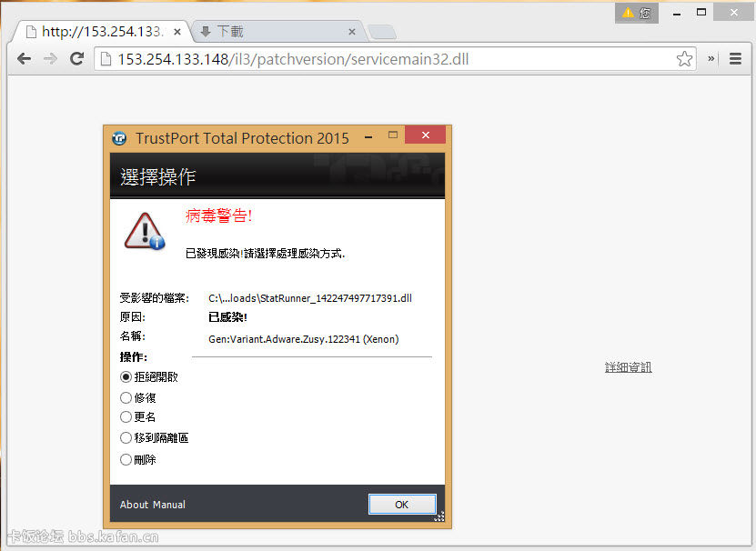The height and width of the screenshot is (551, 756).
Task: Select the 修復 radio option
Action: point(138,397)
